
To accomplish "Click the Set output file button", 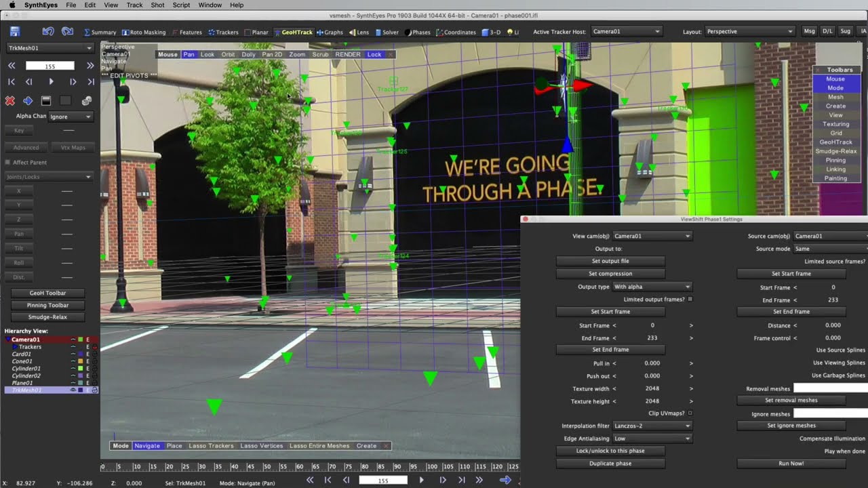I will 610,261.
